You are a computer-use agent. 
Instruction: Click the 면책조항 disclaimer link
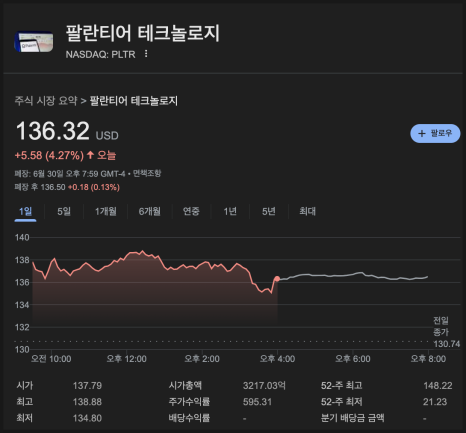pos(147,173)
